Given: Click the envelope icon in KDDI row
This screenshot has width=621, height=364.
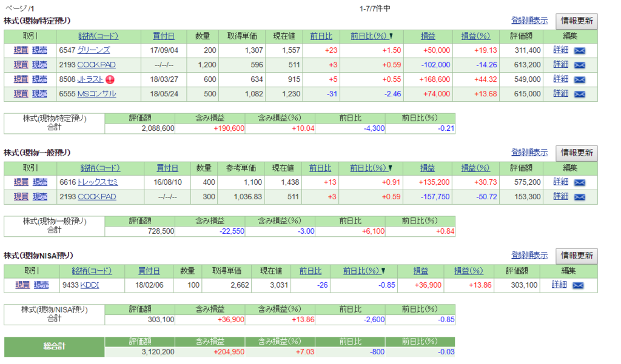Looking at the screenshot, I should pos(578,286).
